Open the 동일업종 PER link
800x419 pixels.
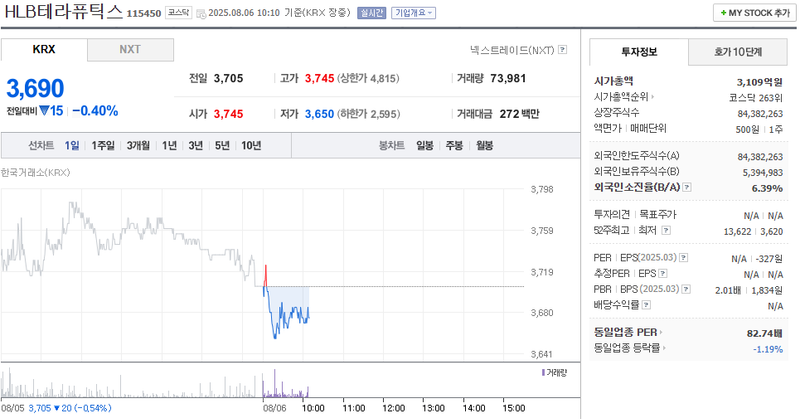(x=626, y=332)
